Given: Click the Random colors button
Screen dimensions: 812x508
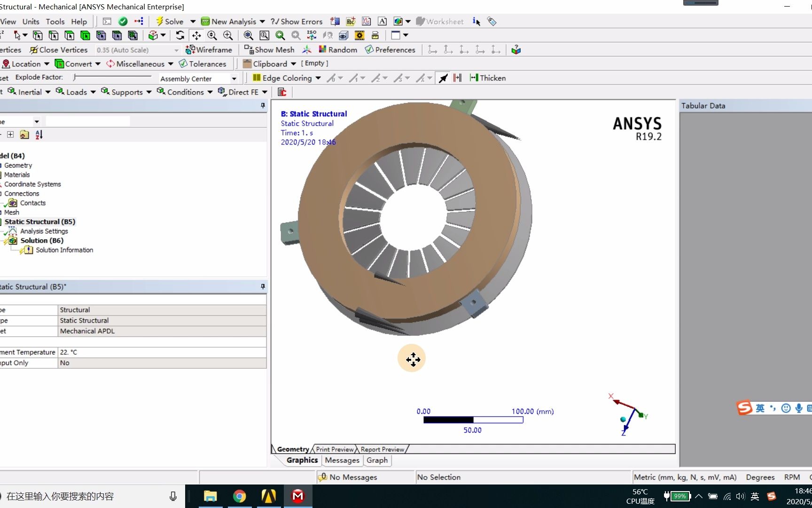Looking at the screenshot, I should pyautogui.click(x=338, y=50).
